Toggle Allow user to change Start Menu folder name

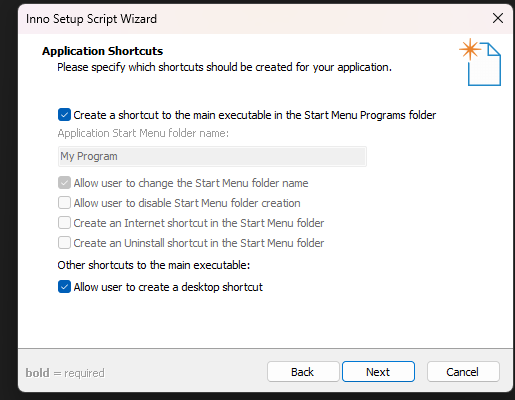point(64,183)
